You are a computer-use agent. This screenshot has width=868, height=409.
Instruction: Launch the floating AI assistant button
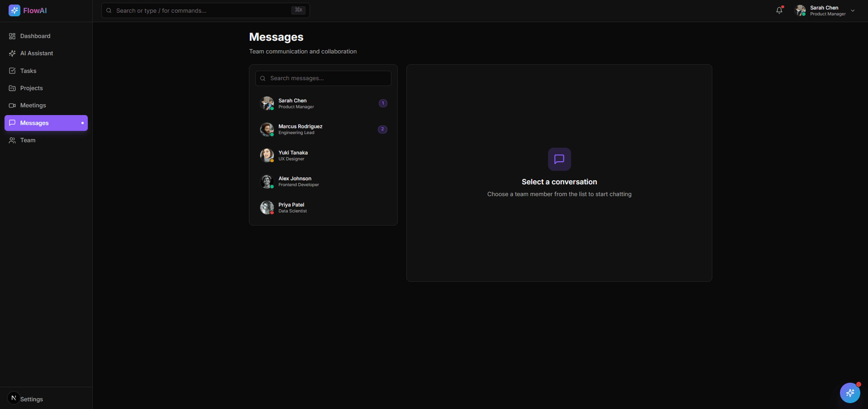[849, 393]
